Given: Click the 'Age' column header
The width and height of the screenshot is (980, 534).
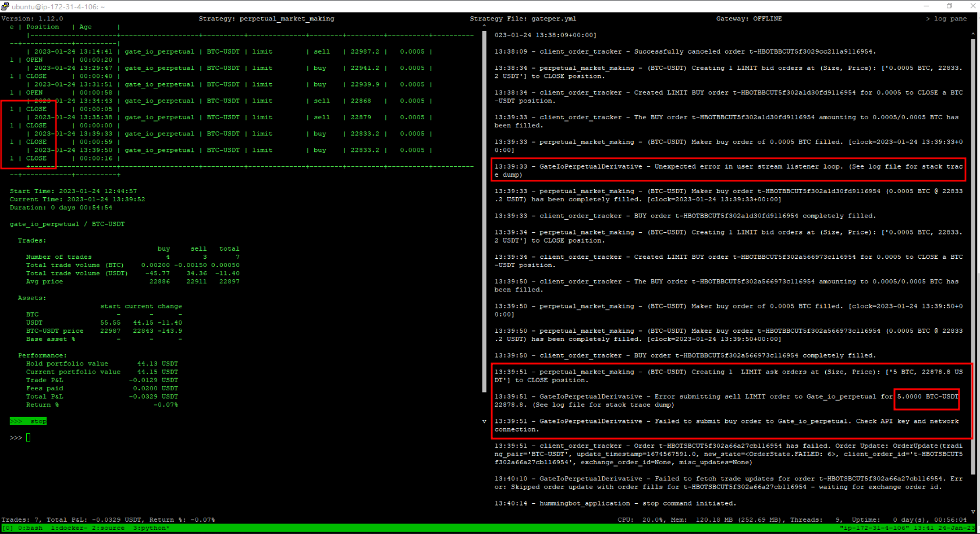Looking at the screenshot, I should pos(86,27).
